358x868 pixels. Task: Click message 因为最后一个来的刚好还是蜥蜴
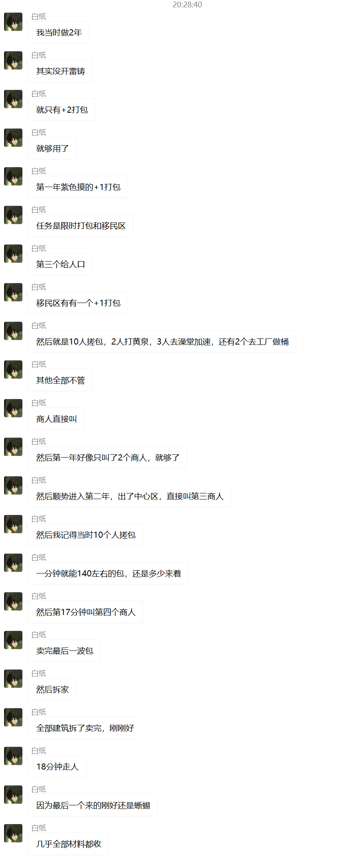[x=92, y=805]
